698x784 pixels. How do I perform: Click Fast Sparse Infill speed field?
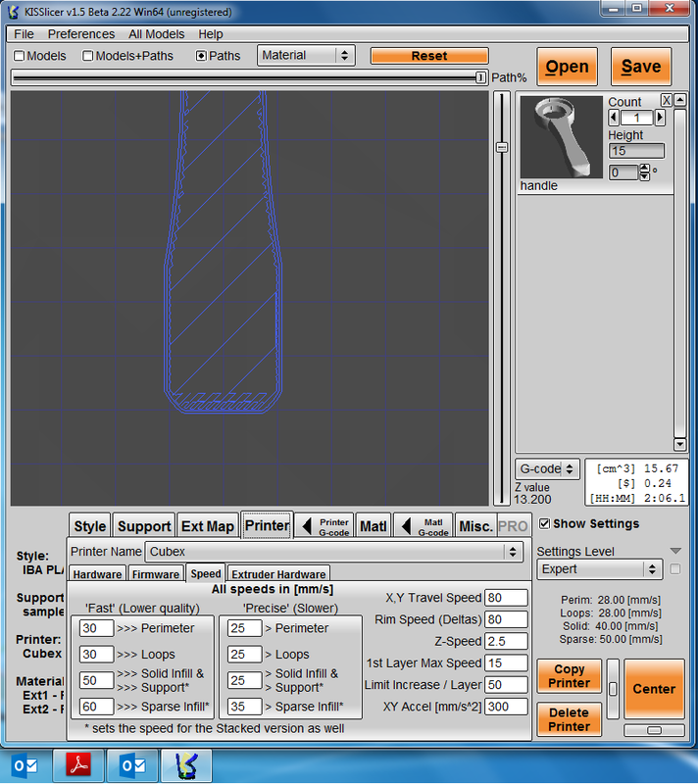pos(96,707)
